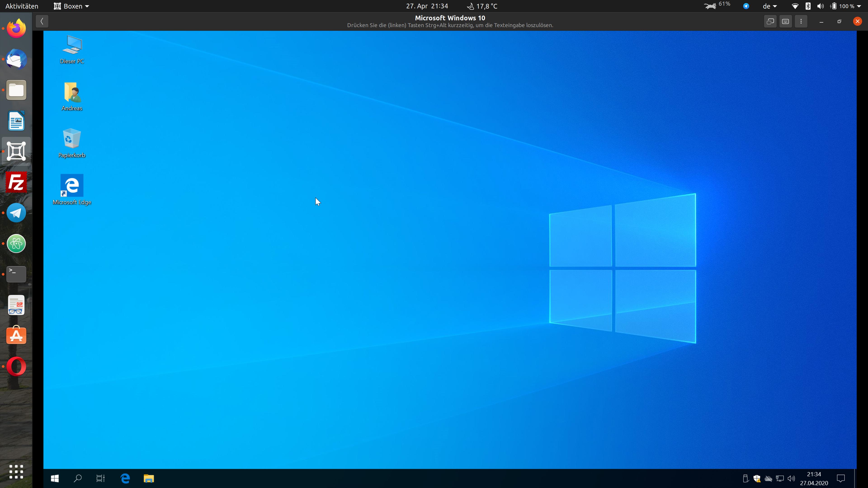Open the Terminal from the dock
The image size is (868, 488).
[16, 274]
